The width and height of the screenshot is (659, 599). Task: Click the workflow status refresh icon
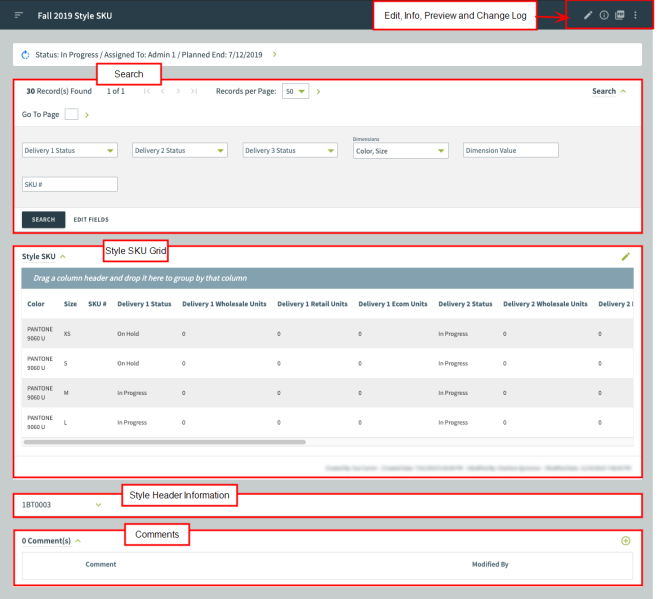point(25,54)
